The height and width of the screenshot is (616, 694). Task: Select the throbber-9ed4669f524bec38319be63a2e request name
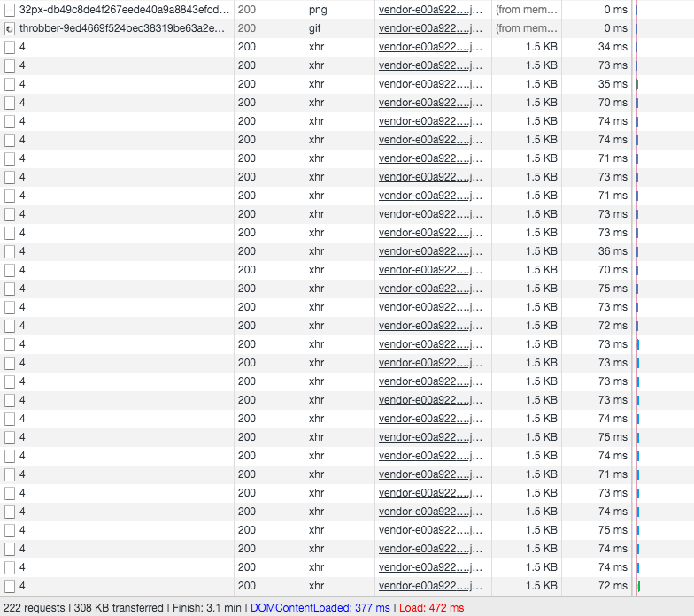point(122,28)
